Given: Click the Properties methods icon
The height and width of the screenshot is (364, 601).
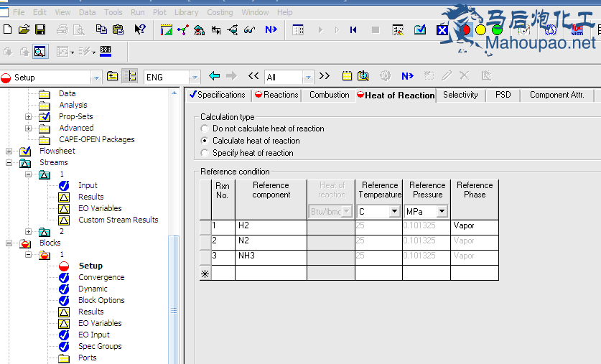Looking at the screenshot, I should [200, 30].
